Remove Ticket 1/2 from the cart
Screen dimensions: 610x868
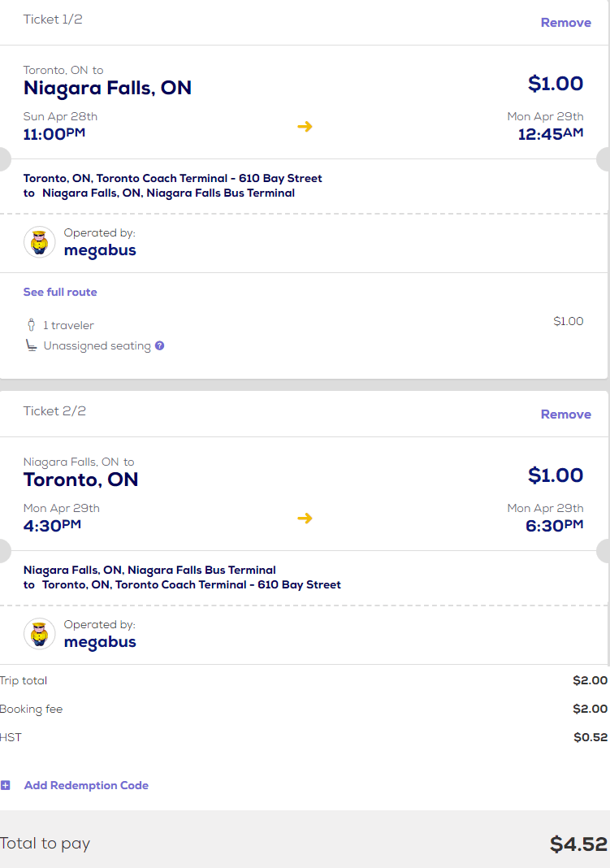point(565,23)
